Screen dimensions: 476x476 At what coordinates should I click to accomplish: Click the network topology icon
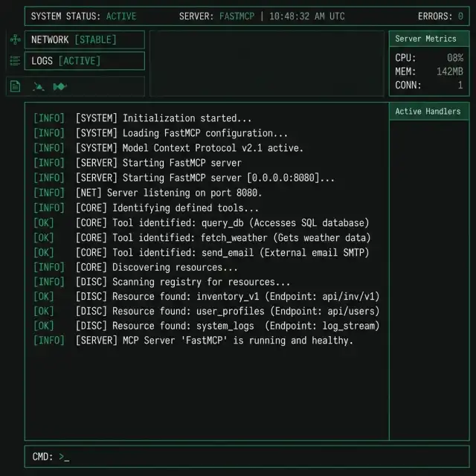[15, 39]
